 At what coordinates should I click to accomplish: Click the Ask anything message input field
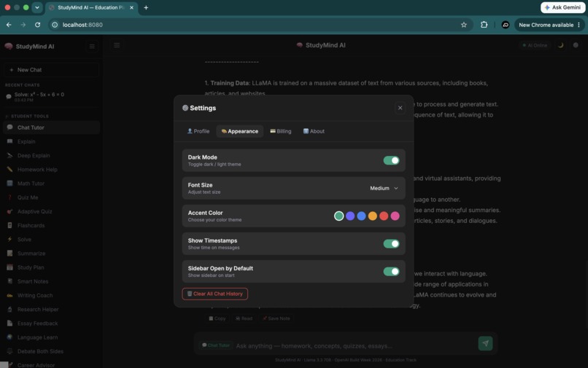[355, 346]
